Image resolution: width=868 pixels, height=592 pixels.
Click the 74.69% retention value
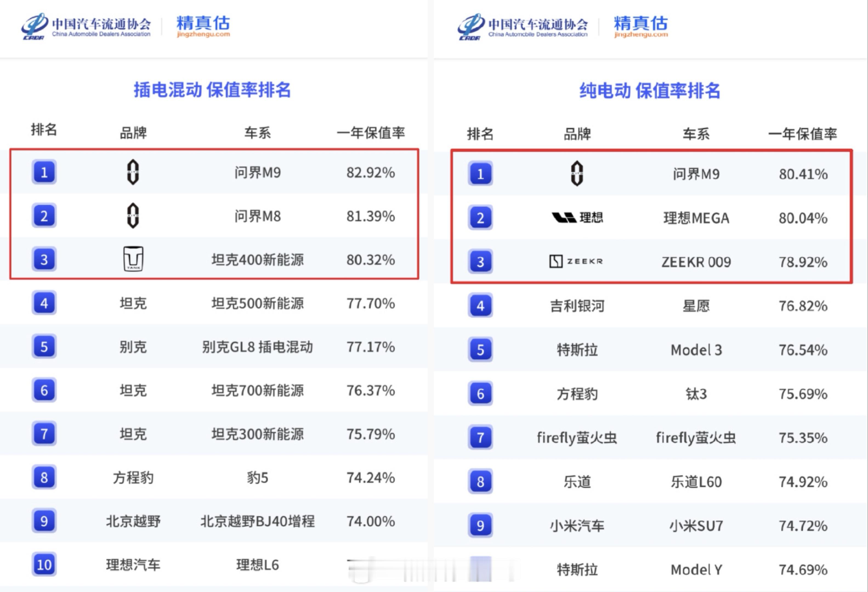[803, 570]
